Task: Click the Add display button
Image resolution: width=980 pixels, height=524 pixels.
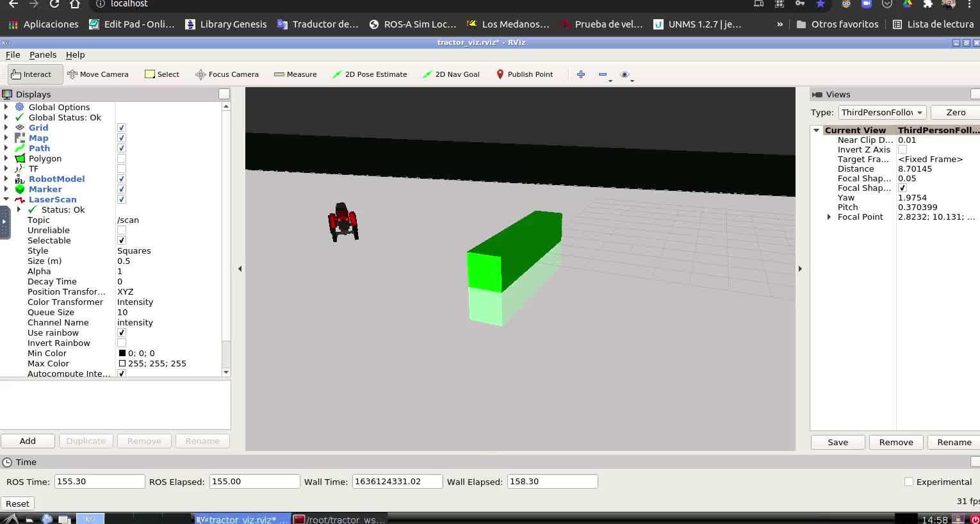Action: click(28, 441)
